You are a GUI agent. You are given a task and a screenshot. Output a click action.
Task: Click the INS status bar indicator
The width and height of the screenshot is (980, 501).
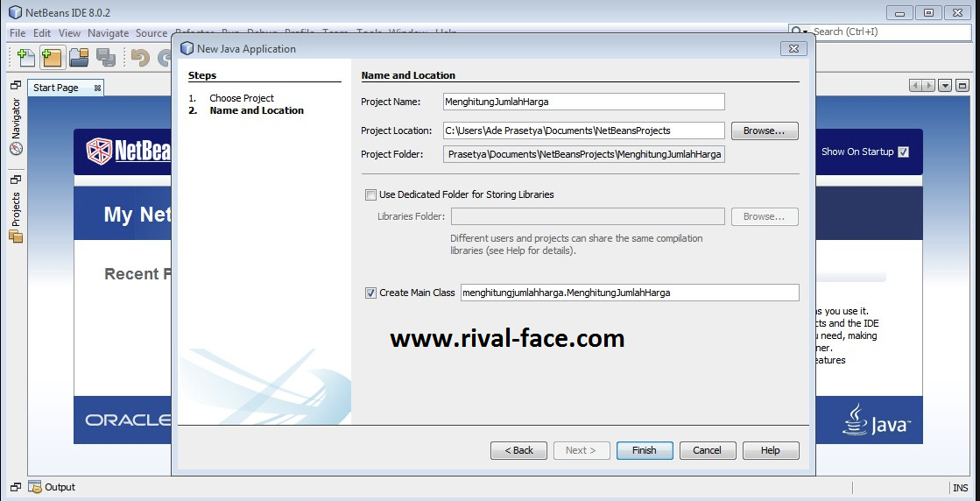tap(960, 488)
